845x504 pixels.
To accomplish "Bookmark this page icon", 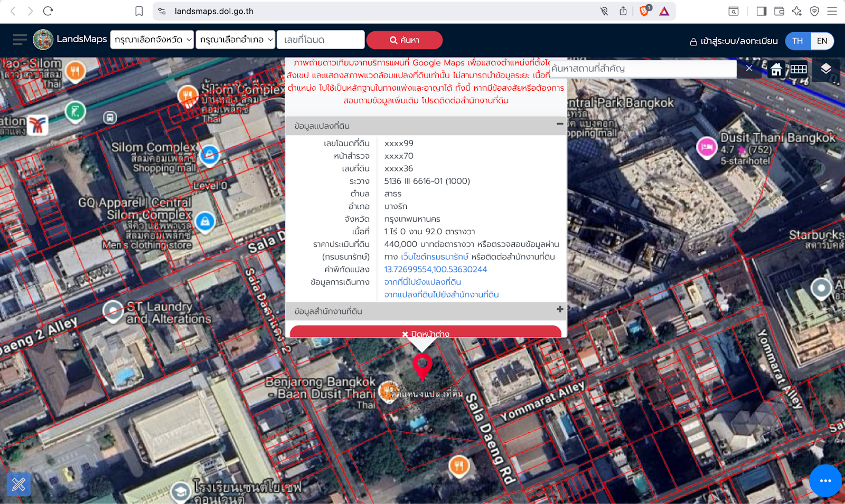I will tap(139, 11).
